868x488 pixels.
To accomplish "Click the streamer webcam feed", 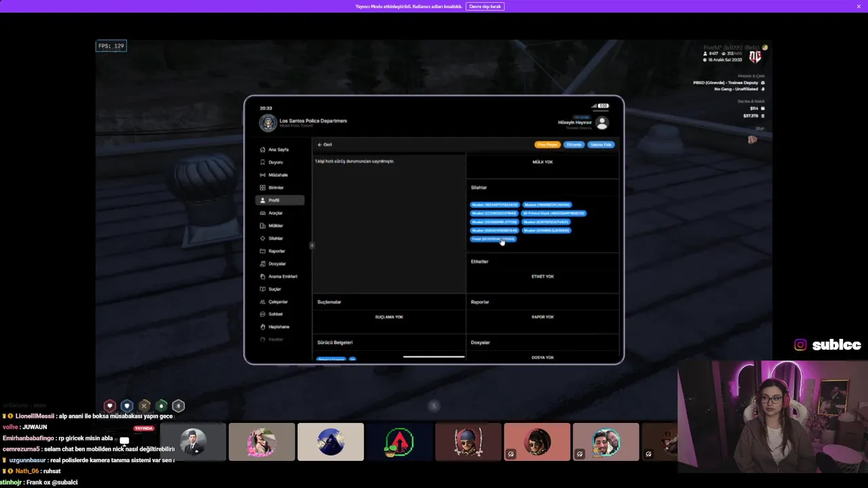I will tap(772, 416).
